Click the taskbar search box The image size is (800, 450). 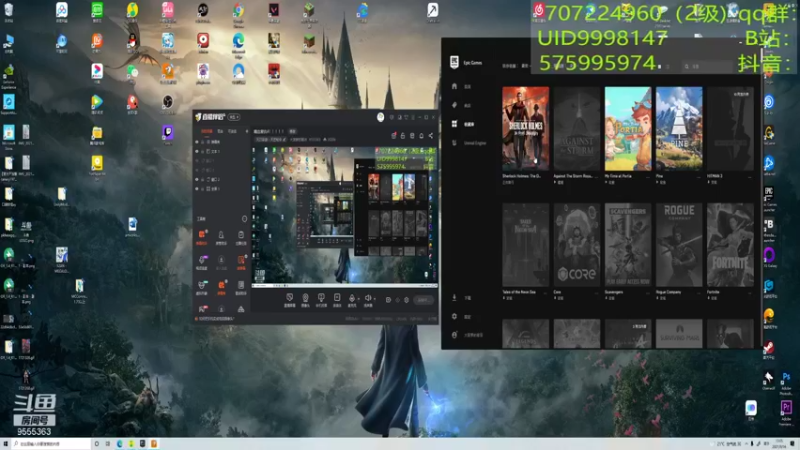[51, 444]
